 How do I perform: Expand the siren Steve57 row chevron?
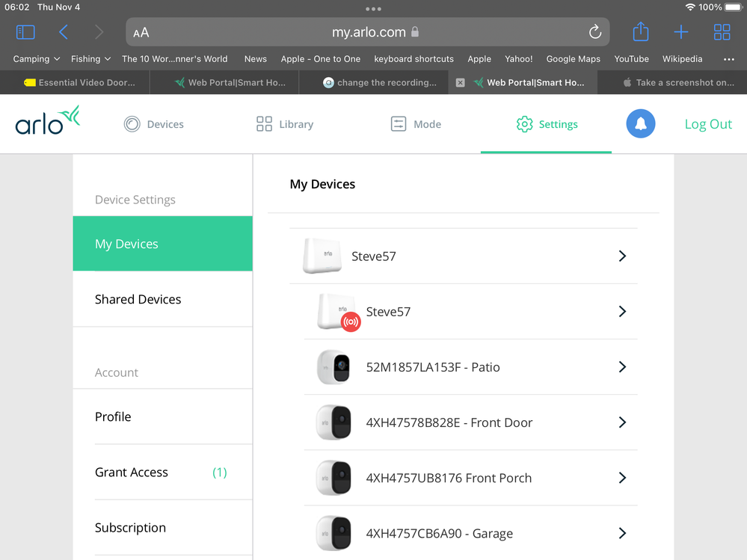(622, 312)
